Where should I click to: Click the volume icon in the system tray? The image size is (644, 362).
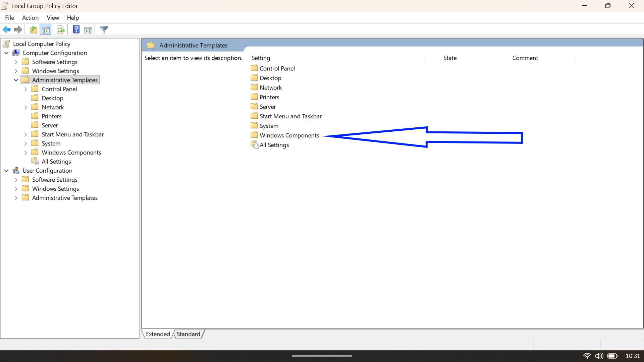click(x=599, y=356)
